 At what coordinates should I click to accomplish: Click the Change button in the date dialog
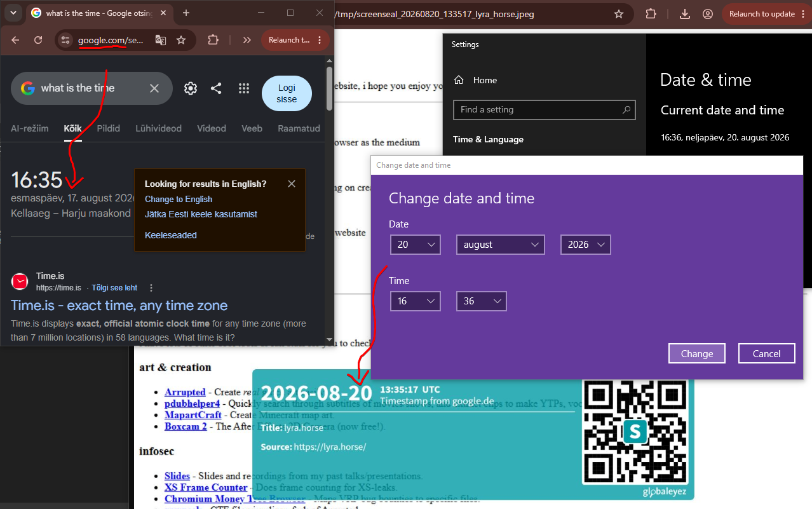[697, 353]
